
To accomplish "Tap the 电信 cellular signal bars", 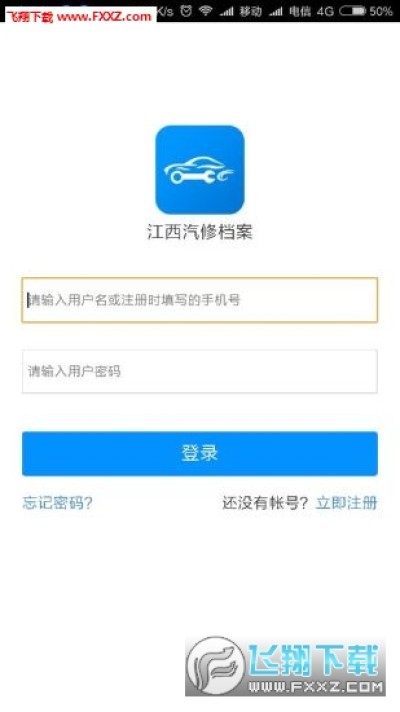I will click(276, 11).
